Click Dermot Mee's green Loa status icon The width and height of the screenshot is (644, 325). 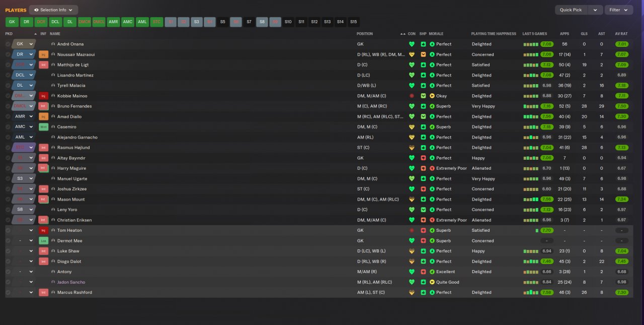coord(44,241)
